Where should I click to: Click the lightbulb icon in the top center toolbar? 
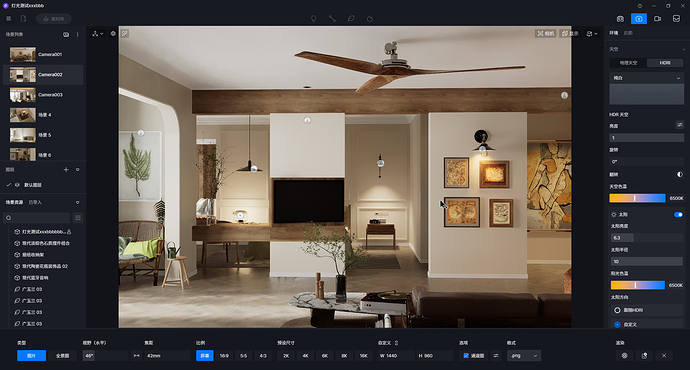coord(313,18)
